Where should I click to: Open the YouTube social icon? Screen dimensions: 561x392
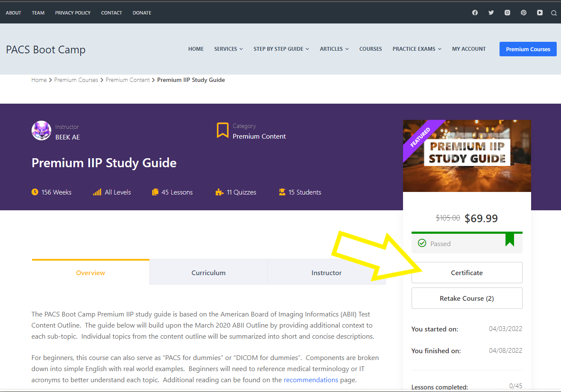(540, 13)
